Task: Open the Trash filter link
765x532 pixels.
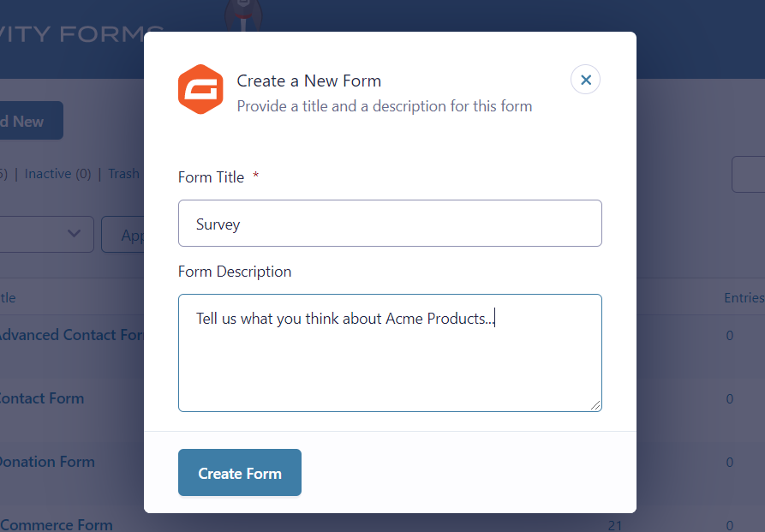Action: pos(123,174)
